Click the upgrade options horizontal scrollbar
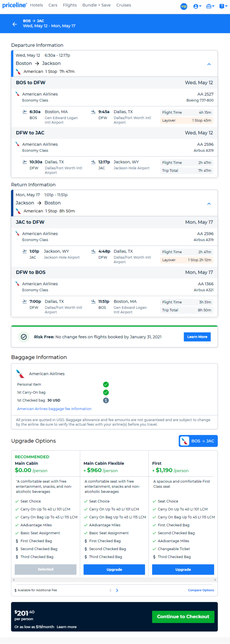The height and width of the screenshot is (644, 230). 114,580
